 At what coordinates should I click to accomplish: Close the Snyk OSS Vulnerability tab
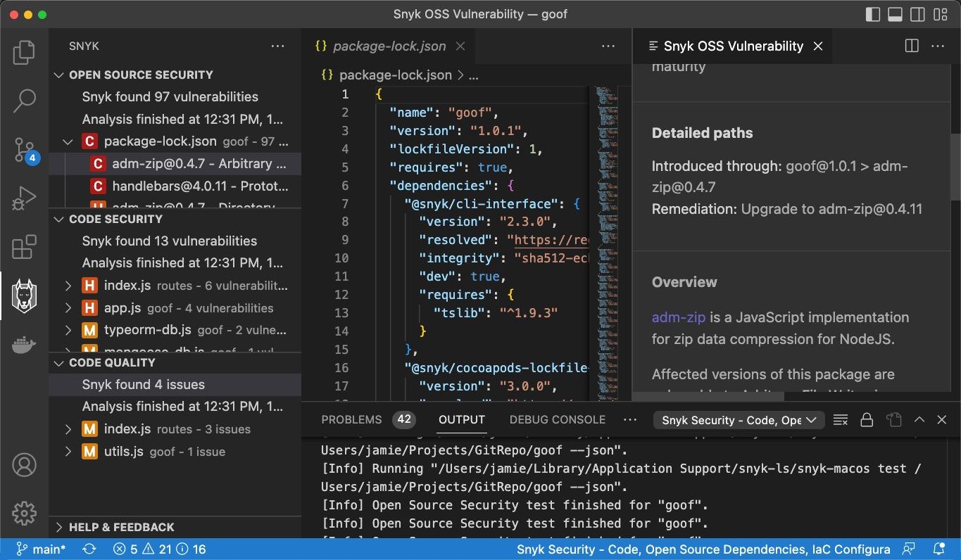click(818, 46)
